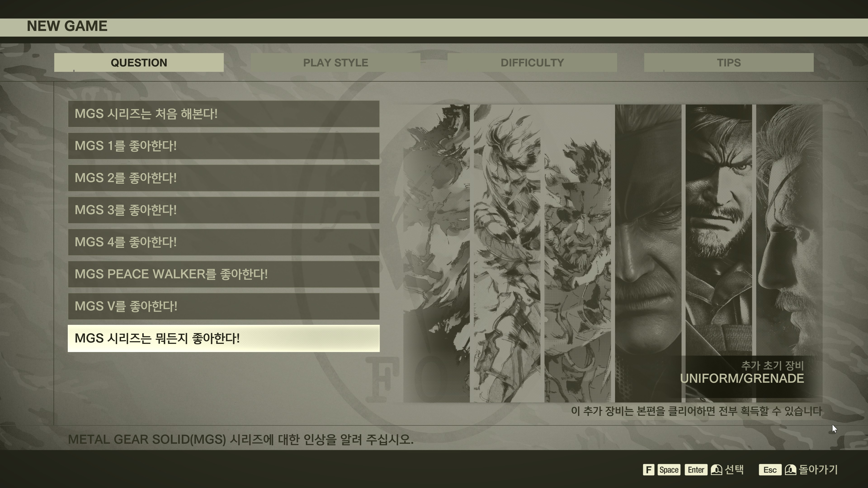The image size is (868, 488).
Task: Choose 'MGS 시리즈는 처음 해본다!' option
Action: (x=224, y=114)
